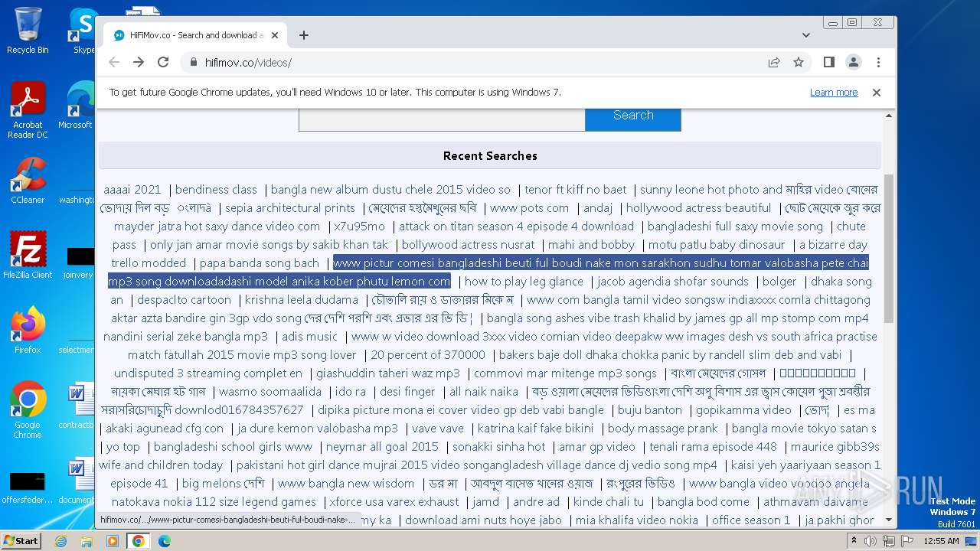Viewport: 980px width, 551px height.
Task: Open 'krishna leela dudama' link
Action: (302, 300)
